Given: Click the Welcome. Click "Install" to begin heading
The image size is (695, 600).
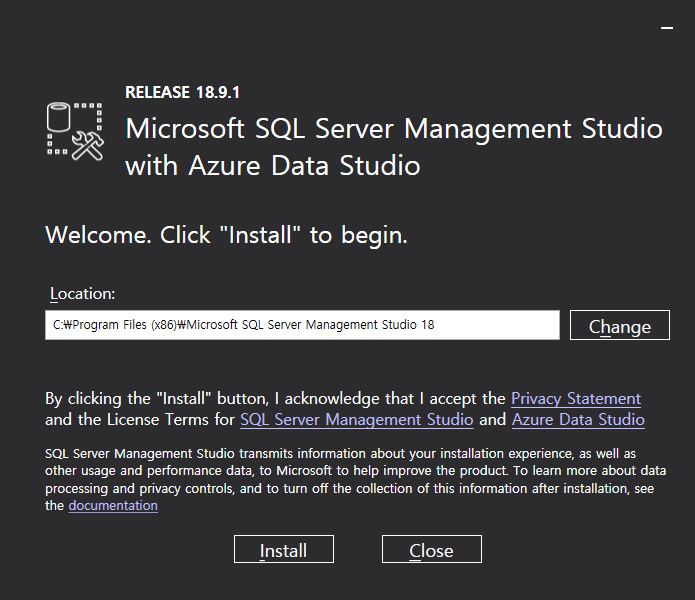Looking at the screenshot, I should 226,235.
